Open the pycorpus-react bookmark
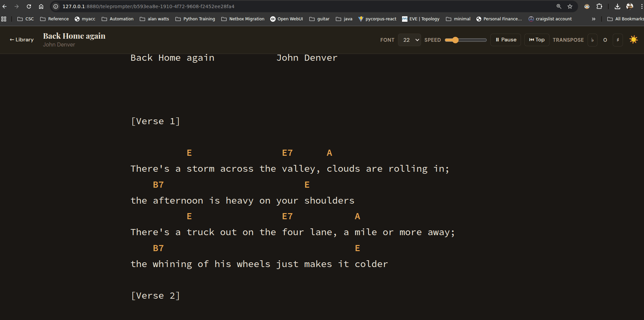Screen dimensions: 644x320 pyautogui.click(x=377, y=19)
